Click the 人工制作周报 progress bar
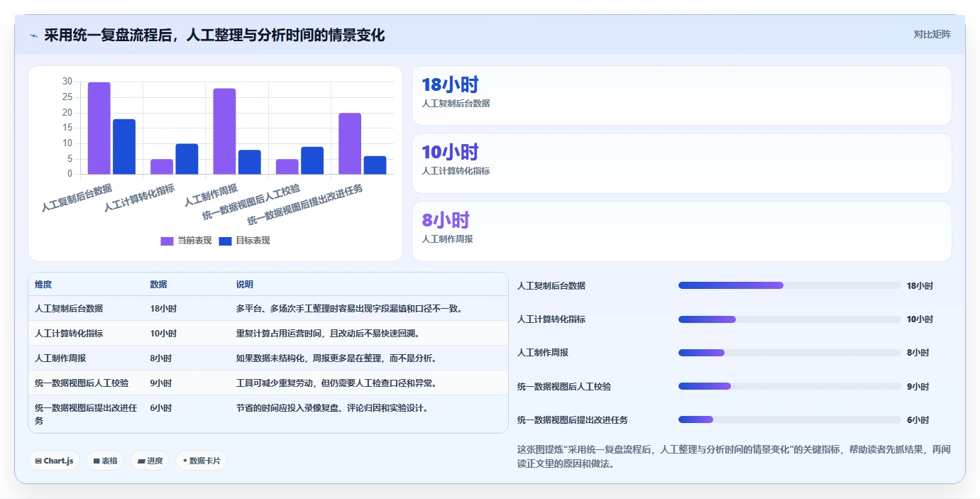The width and height of the screenshot is (980, 499). coord(789,353)
